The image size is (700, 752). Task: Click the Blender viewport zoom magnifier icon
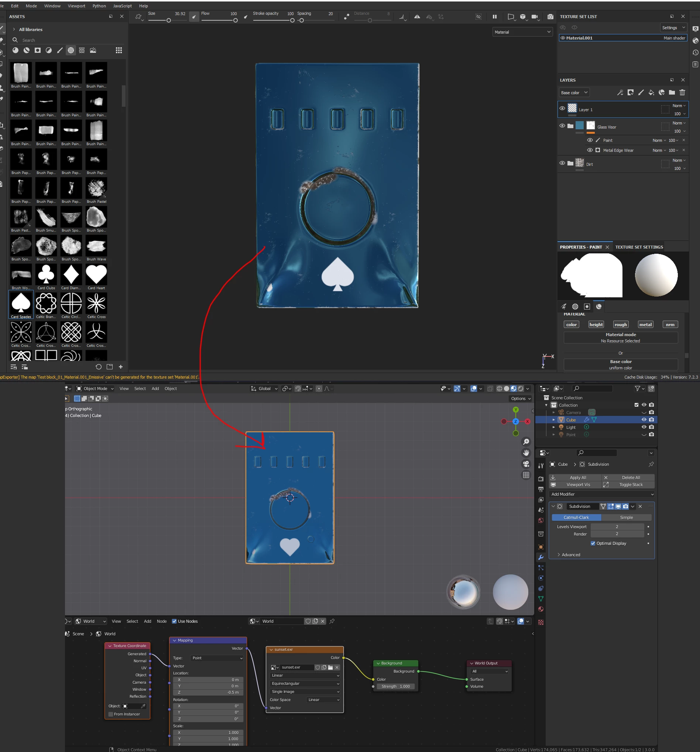pos(526,441)
